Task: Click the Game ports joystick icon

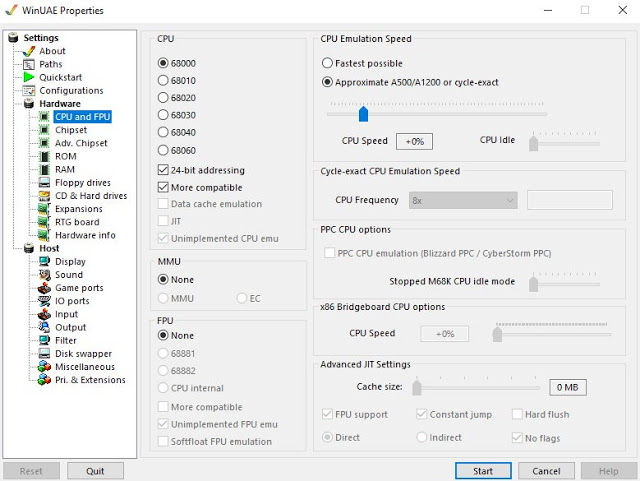Action: [44, 288]
